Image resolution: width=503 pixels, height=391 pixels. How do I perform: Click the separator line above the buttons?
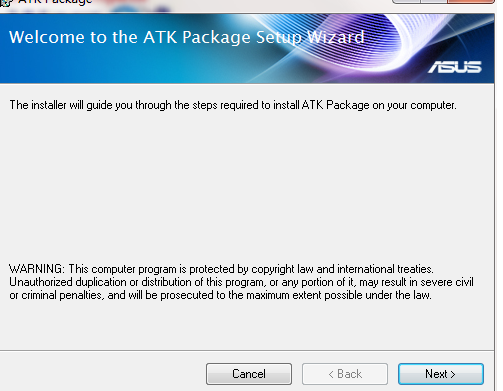[247, 350]
